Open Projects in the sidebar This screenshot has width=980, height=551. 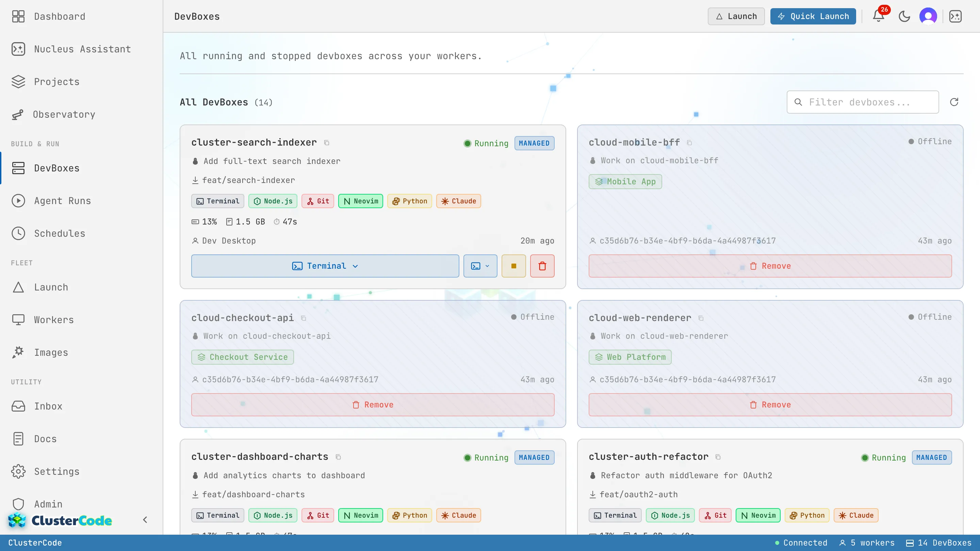(81, 82)
